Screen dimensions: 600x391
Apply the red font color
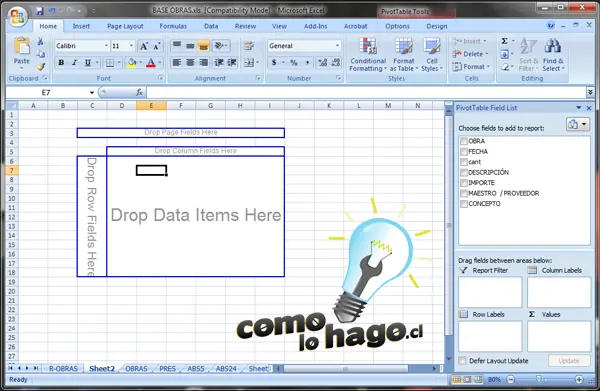tap(151, 62)
